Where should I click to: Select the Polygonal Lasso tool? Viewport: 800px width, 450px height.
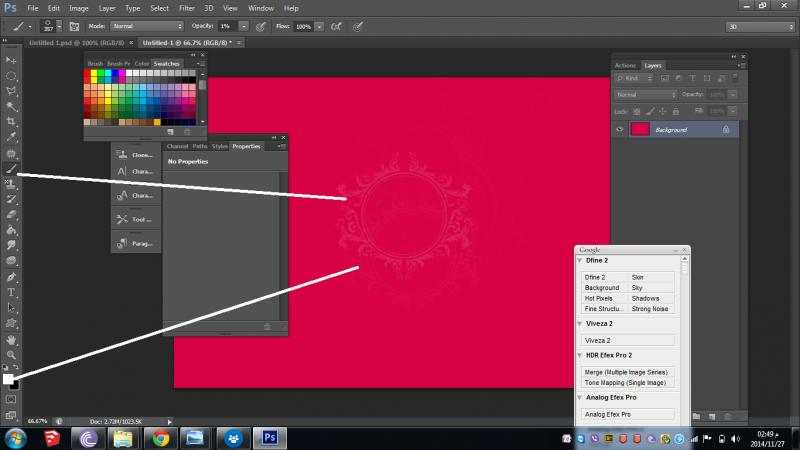pyautogui.click(x=11, y=91)
